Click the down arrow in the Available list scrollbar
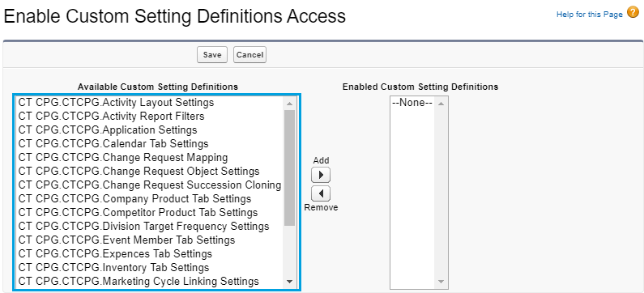This screenshot has width=644, height=293. (289, 282)
